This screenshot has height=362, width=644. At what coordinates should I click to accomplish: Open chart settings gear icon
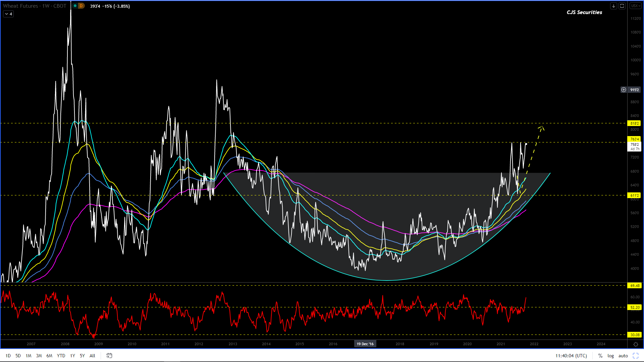pyautogui.click(x=636, y=344)
